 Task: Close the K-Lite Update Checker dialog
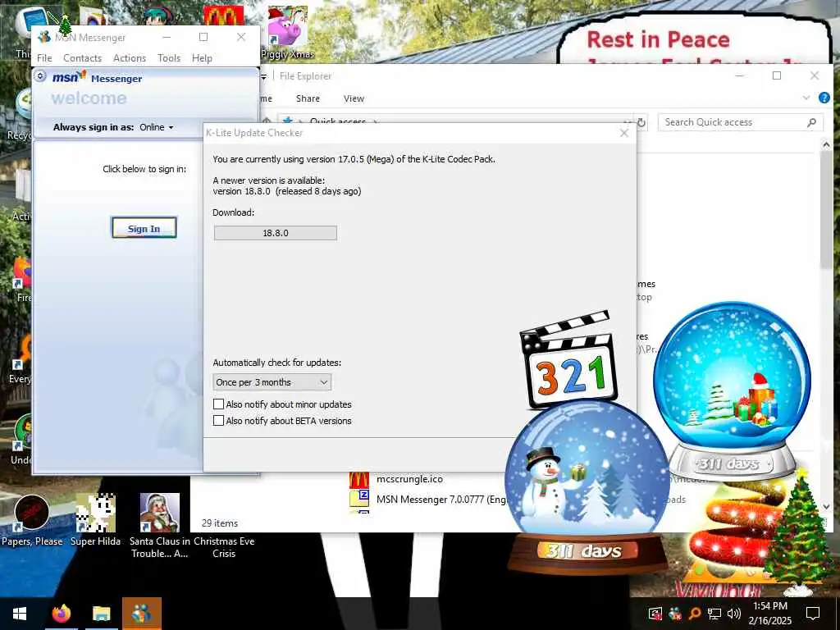pyautogui.click(x=624, y=133)
